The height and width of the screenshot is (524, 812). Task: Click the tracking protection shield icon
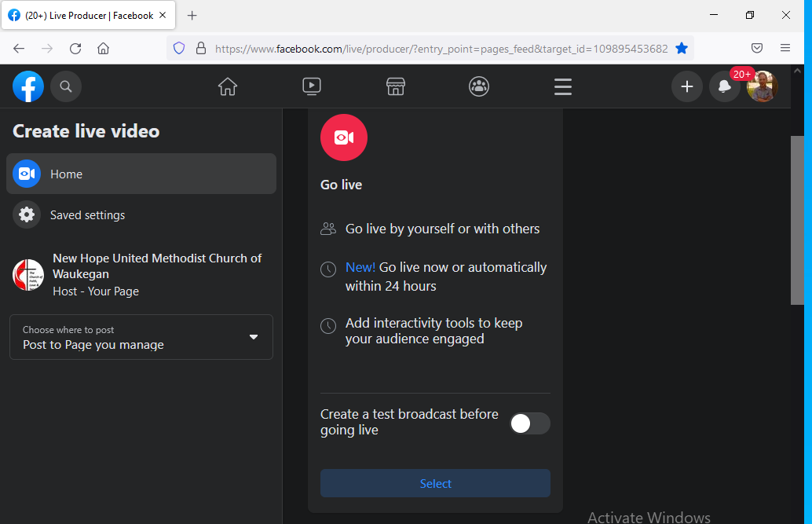pos(179,48)
